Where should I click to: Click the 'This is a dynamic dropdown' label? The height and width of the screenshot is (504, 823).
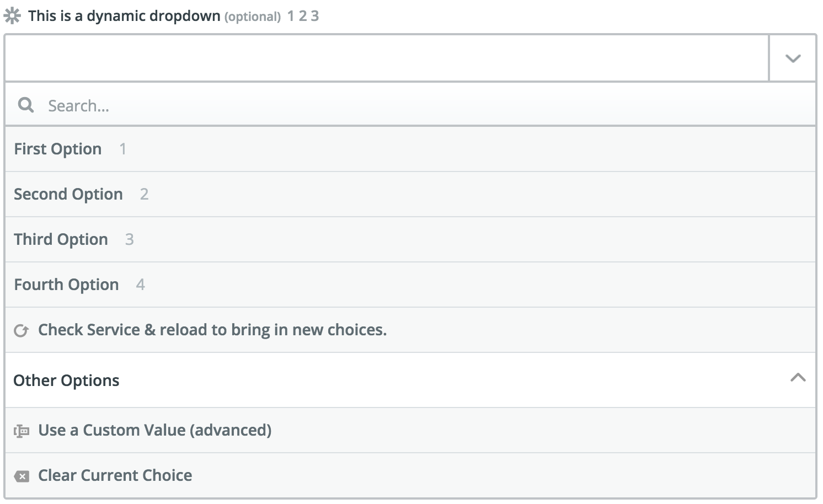pyautogui.click(x=125, y=16)
